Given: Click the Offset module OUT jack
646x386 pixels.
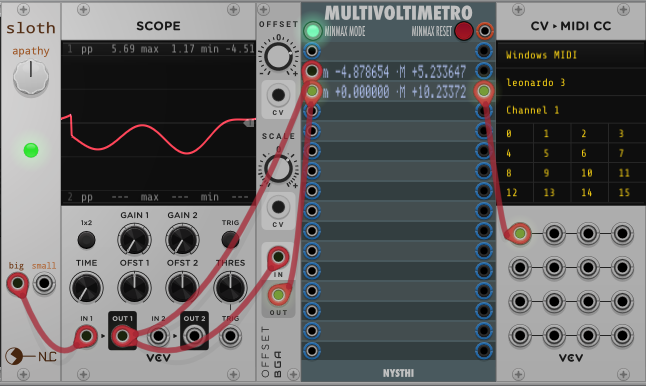Looking at the screenshot, I should click(278, 295).
